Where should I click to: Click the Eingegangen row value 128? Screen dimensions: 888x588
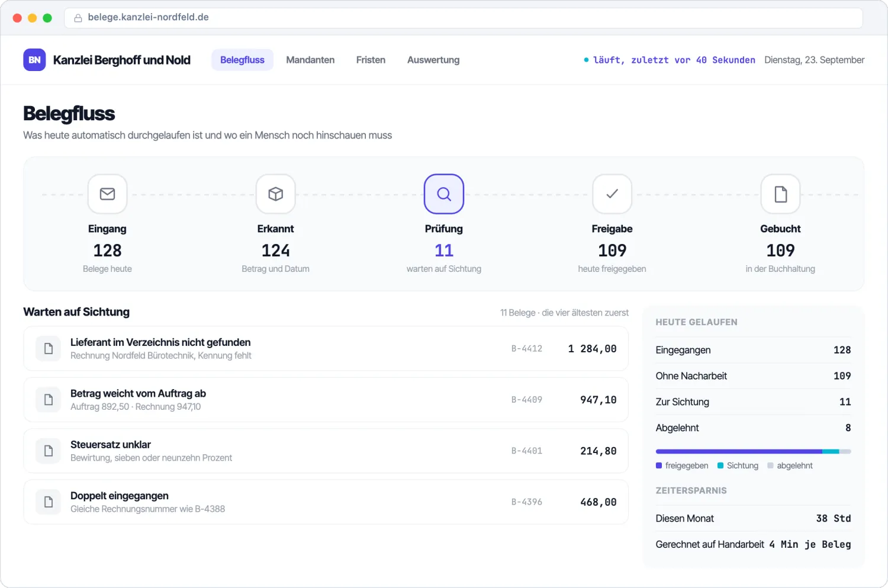click(x=842, y=350)
